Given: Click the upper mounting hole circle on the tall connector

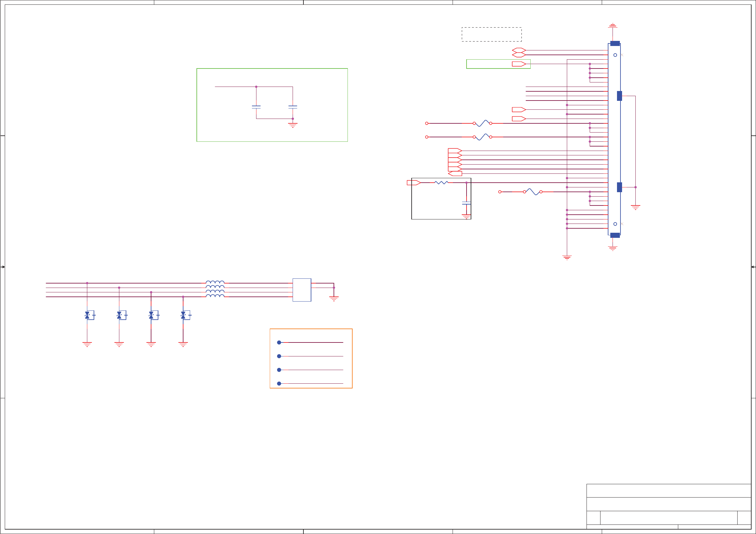Looking at the screenshot, I should point(615,55).
